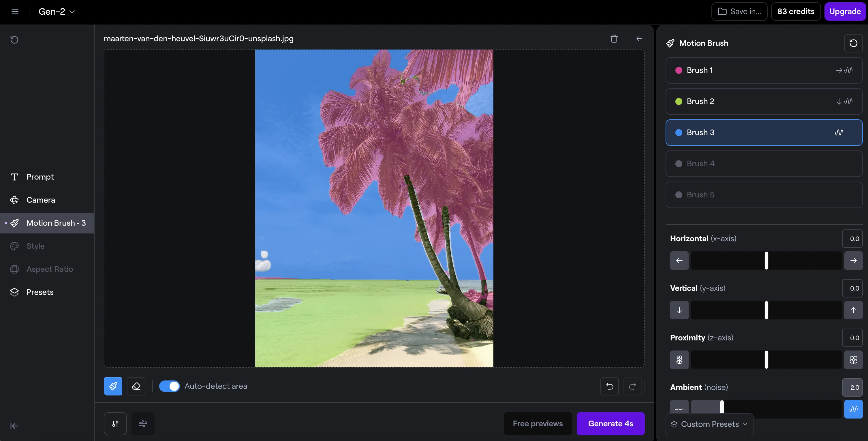Toggle Auto-detect area switch off
This screenshot has height=441, width=868.
[x=169, y=386]
